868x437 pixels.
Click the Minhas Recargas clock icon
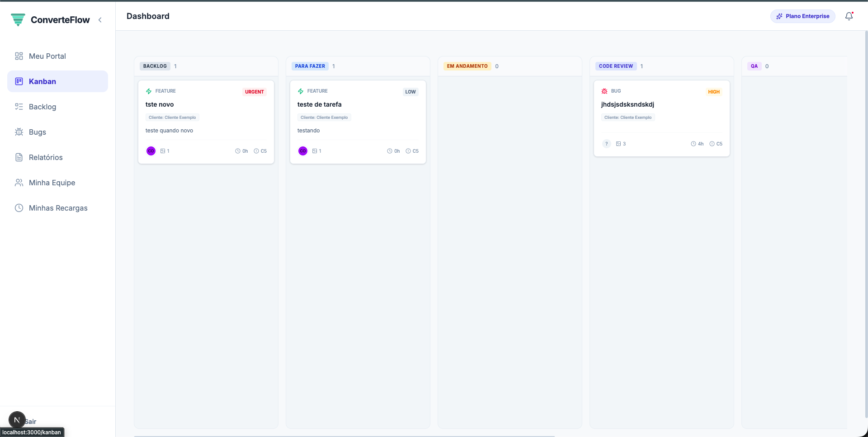[x=19, y=208]
